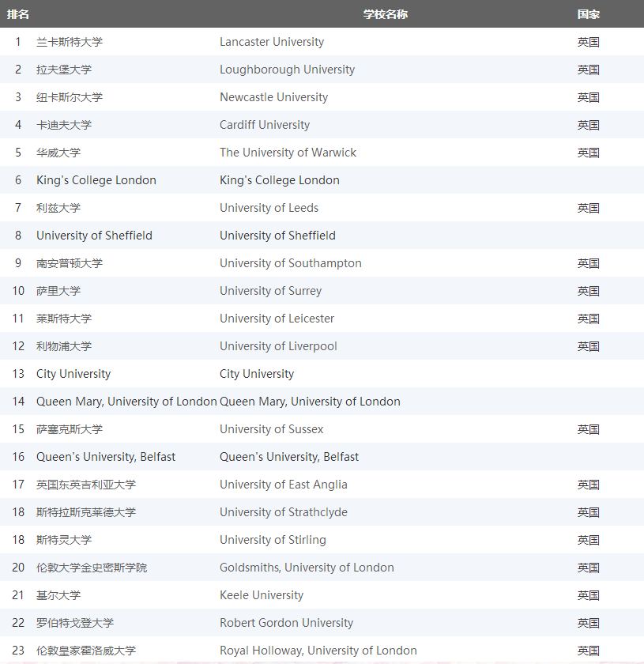This screenshot has height=664, width=644.
Task: Click the 英国 cell in the Lancaster University row
Action: tap(589, 42)
